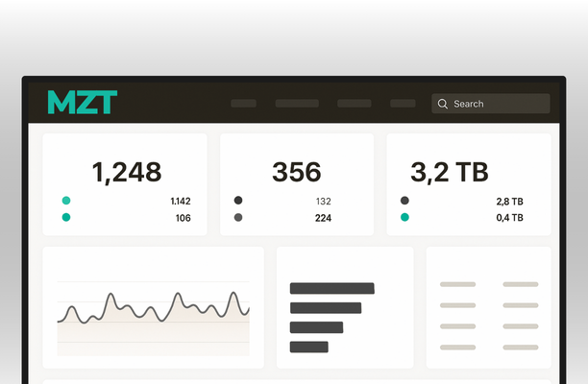Click the line chart plot
The height and width of the screenshot is (384, 588).
(154, 318)
